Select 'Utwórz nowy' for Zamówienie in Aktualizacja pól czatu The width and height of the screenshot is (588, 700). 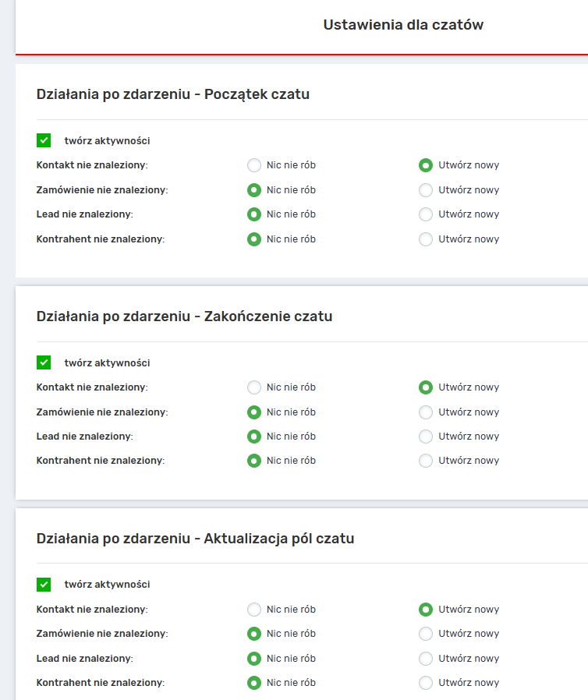(426, 634)
